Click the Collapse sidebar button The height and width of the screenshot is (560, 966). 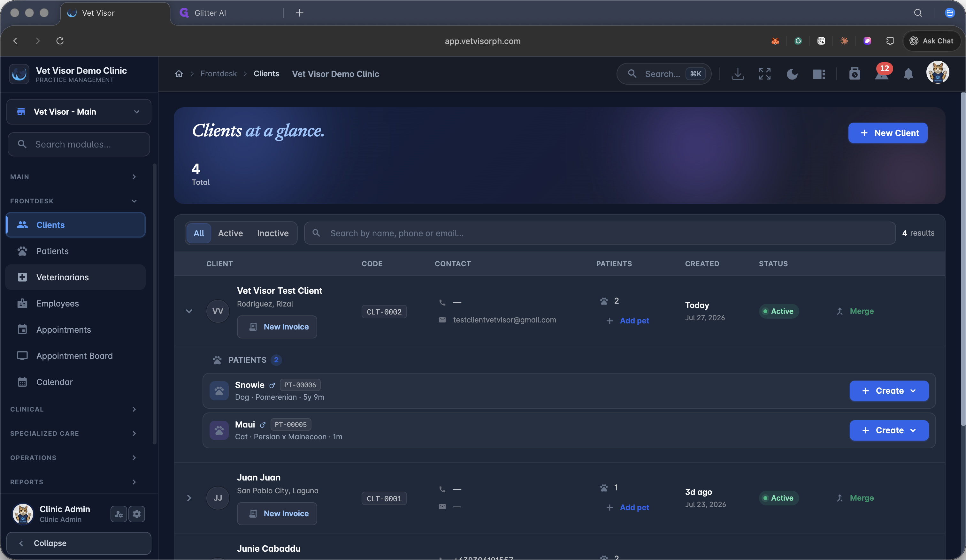(79, 543)
